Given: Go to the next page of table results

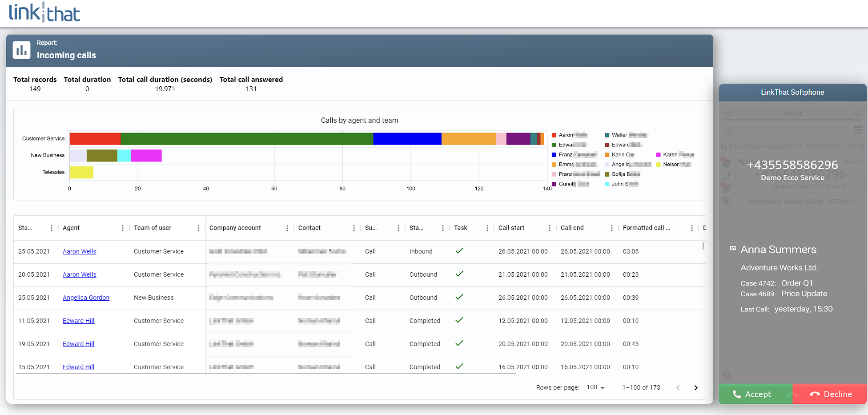Looking at the screenshot, I should coord(695,387).
